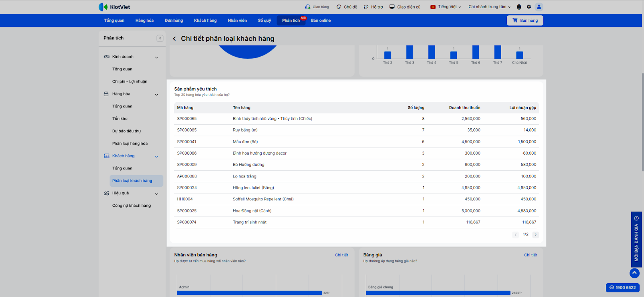Click the KiotViet logo
Screen dimensions: 644x297
pos(115,7)
